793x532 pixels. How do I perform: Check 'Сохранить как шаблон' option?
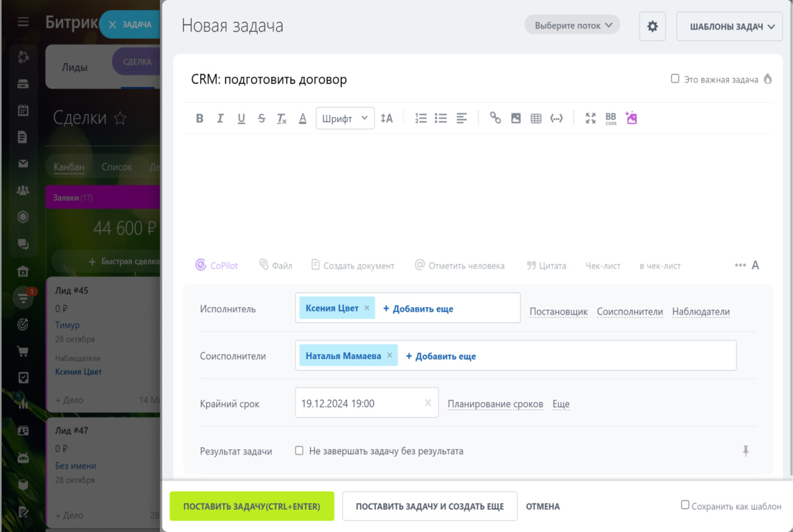coord(685,505)
